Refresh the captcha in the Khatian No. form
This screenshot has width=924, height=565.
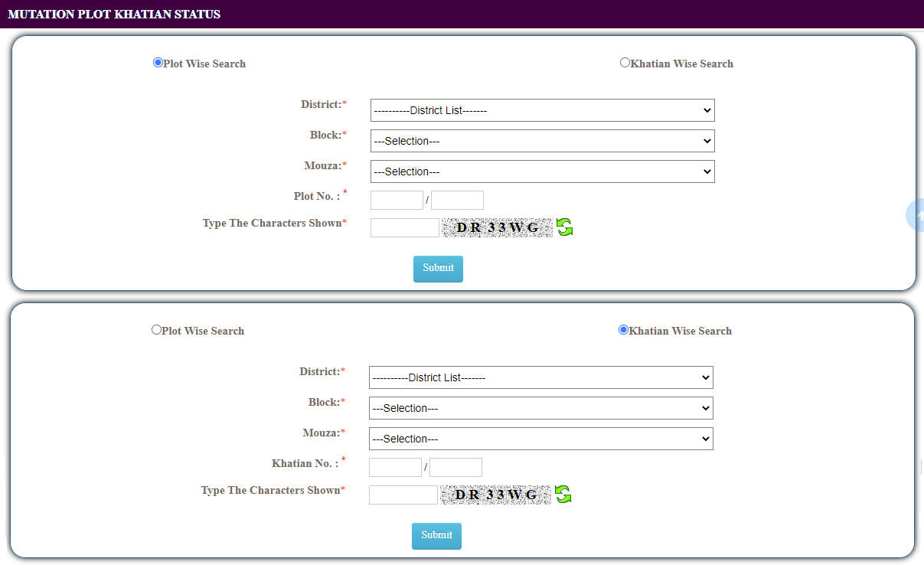point(563,495)
